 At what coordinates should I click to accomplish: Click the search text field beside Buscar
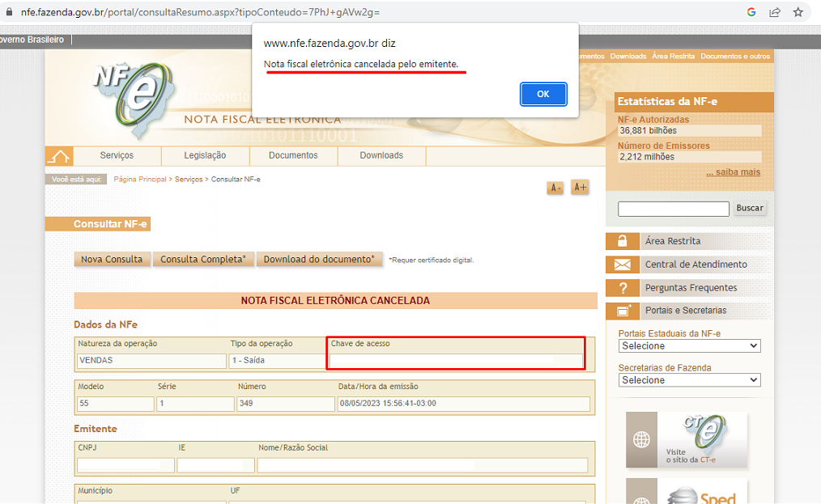pyautogui.click(x=673, y=209)
